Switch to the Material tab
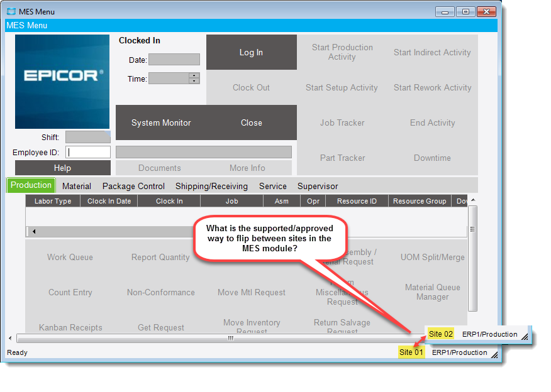The image size is (551, 392). click(x=77, y=186)
